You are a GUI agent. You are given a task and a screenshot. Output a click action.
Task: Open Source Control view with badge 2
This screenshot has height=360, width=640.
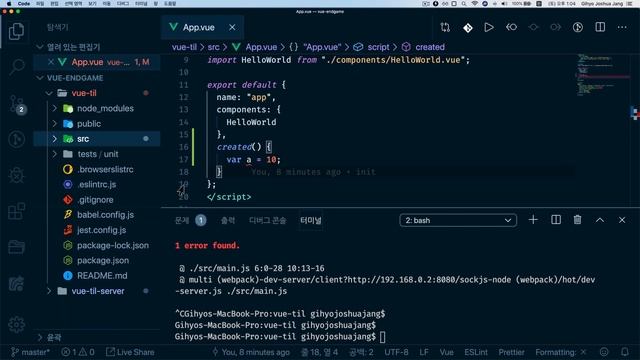pos(17,104)
